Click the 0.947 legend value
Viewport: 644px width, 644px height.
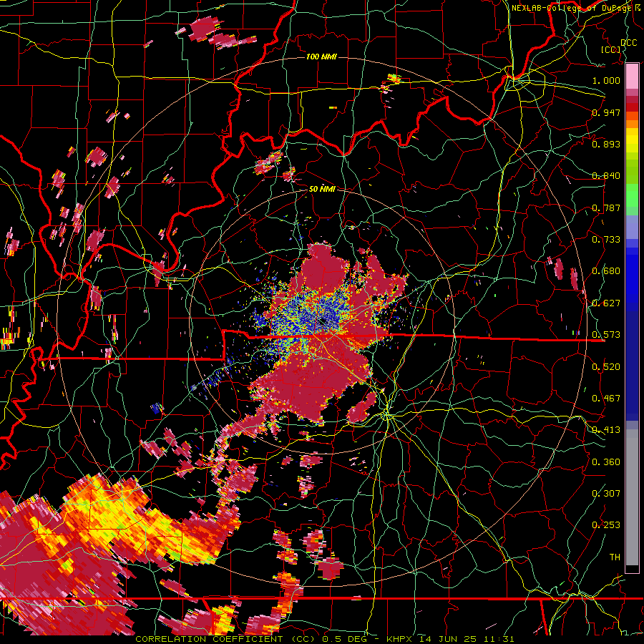click(606, 112)
